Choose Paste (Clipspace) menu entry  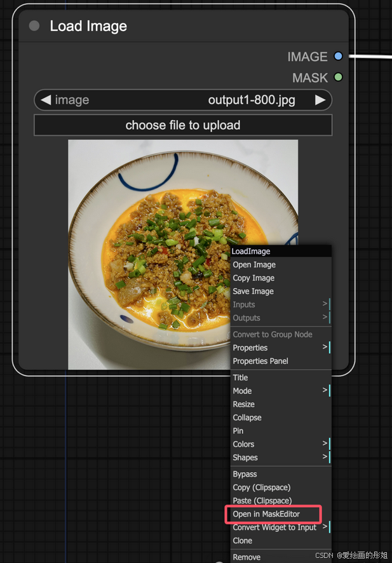pyautogui.click(x=280, y=501)
